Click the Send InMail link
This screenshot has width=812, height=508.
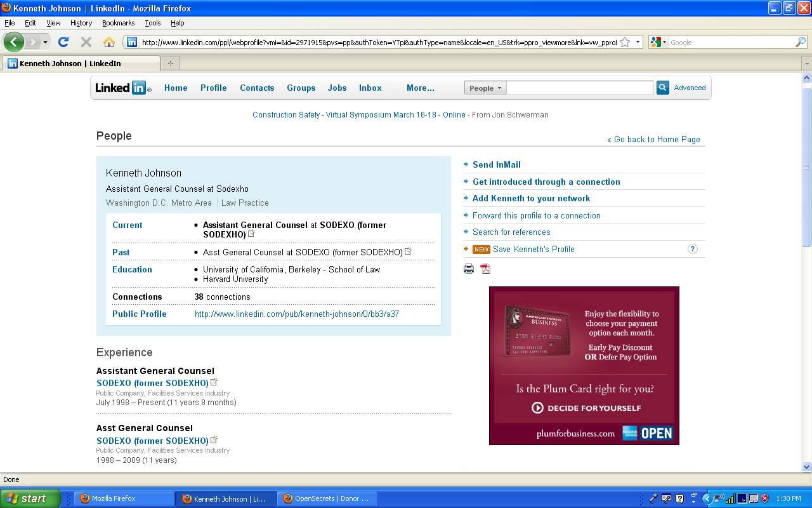tap(497, 164)
